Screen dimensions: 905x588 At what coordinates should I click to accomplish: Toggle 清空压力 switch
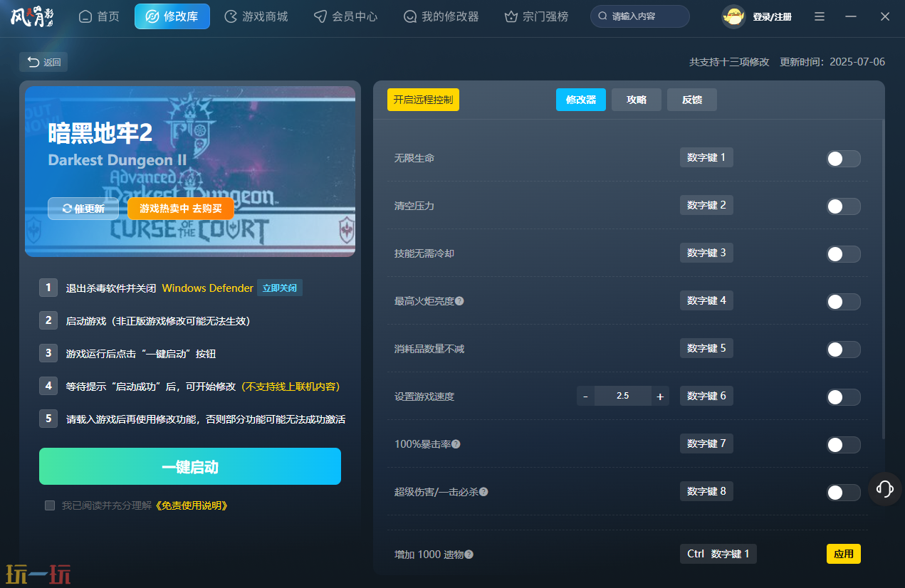coord(844,206)
